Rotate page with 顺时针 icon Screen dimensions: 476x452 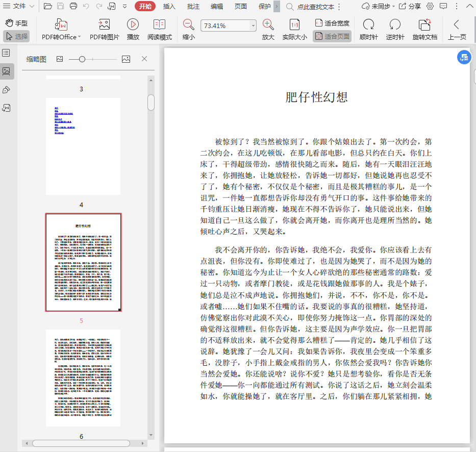coord(368,25)
